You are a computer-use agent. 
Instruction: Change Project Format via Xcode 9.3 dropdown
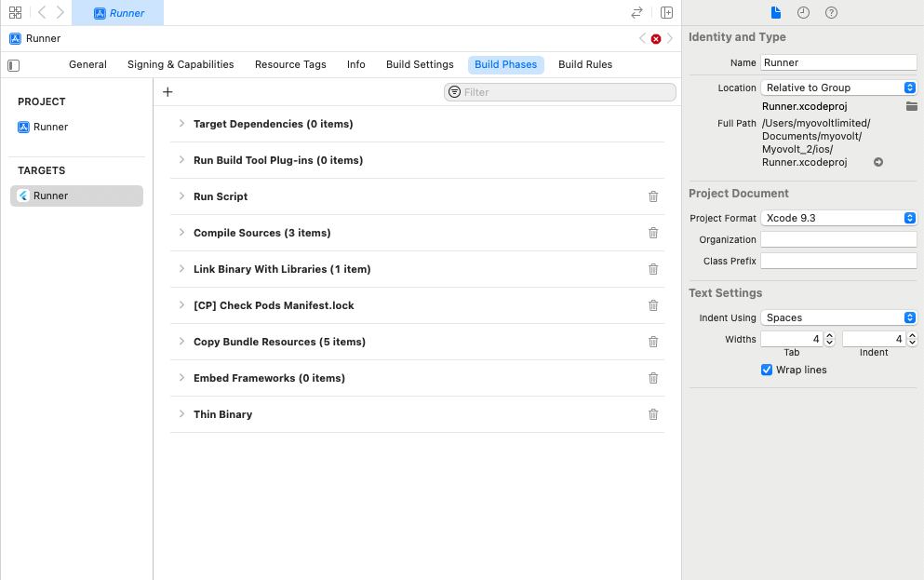pyautogui.click(x=837, y=218)
